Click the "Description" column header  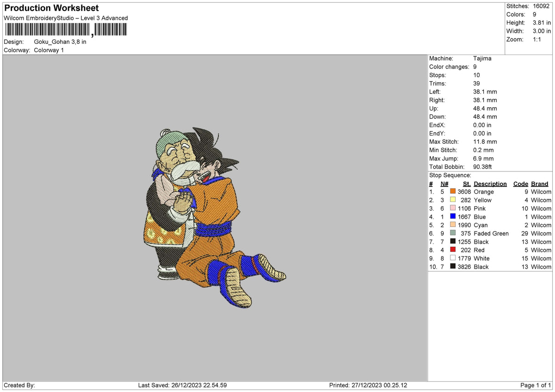pos(490,184)
